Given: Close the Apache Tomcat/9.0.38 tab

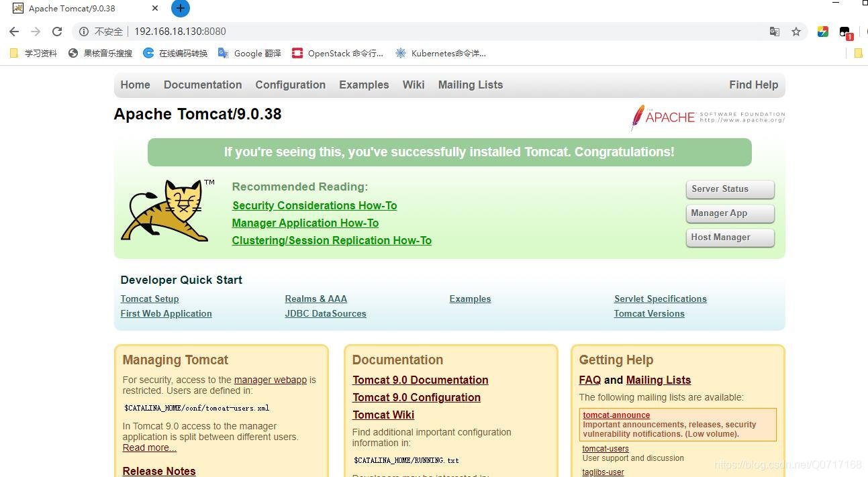Looking at the screenshot, I should coord(155,9).
